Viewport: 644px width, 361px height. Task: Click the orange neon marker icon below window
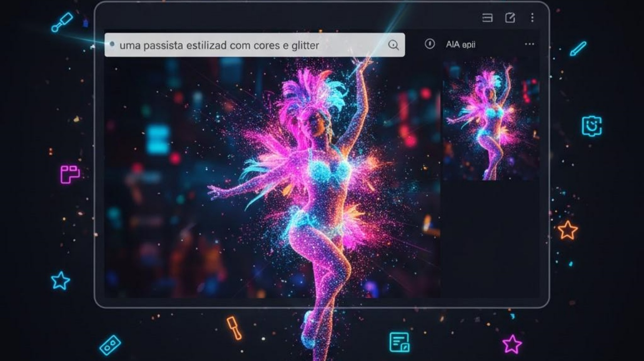tap(234, 328)
